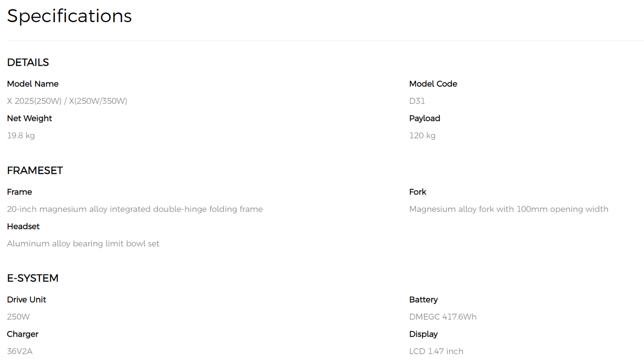Select the LCD 1.47 inch display value
The image size is (644, 362).
436,352
